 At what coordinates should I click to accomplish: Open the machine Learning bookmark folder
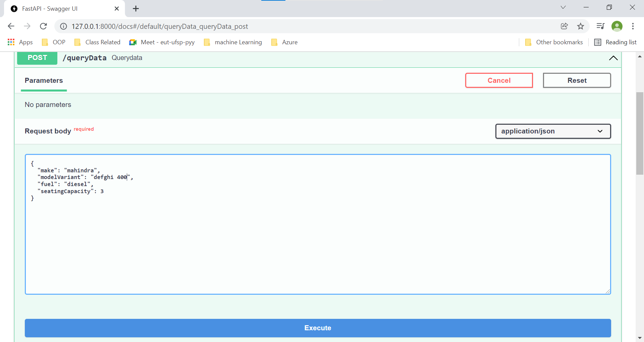point(233,42)
